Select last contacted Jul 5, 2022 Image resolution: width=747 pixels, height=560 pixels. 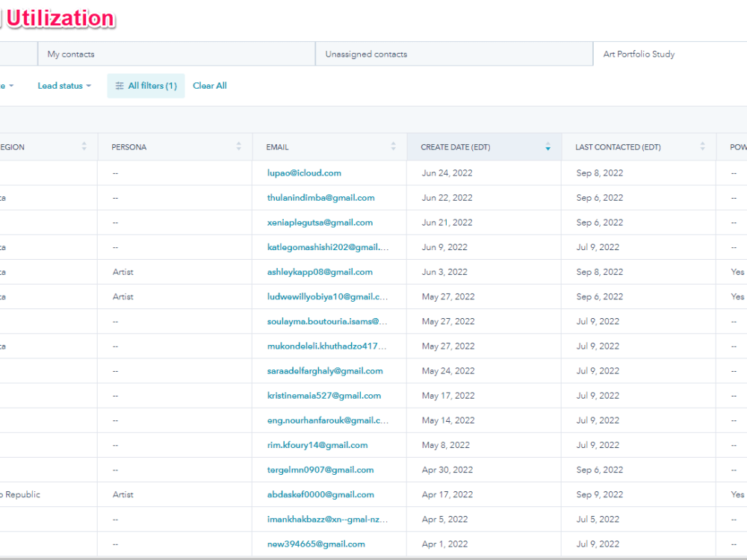point(598,520)
